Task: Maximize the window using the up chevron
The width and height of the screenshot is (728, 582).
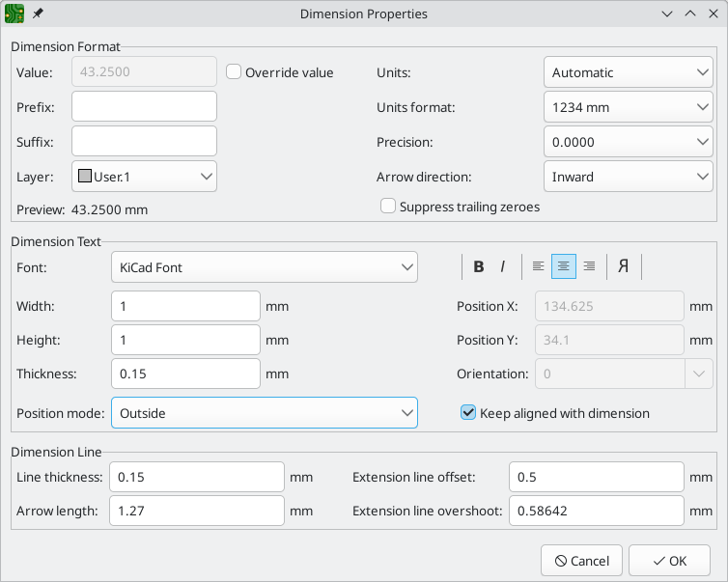Action: tap(690, 14)
